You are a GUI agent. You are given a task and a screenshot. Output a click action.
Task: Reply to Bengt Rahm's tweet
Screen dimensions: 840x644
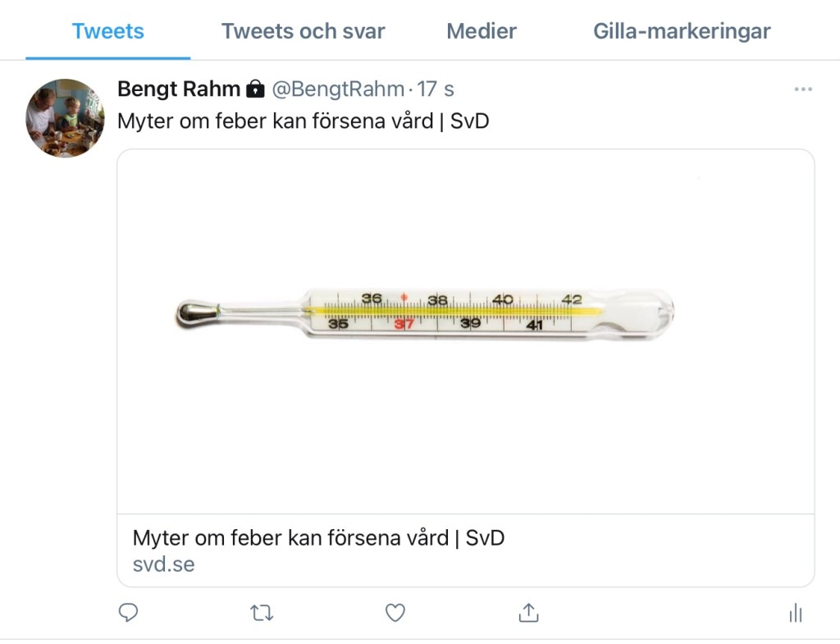[128, 613]
